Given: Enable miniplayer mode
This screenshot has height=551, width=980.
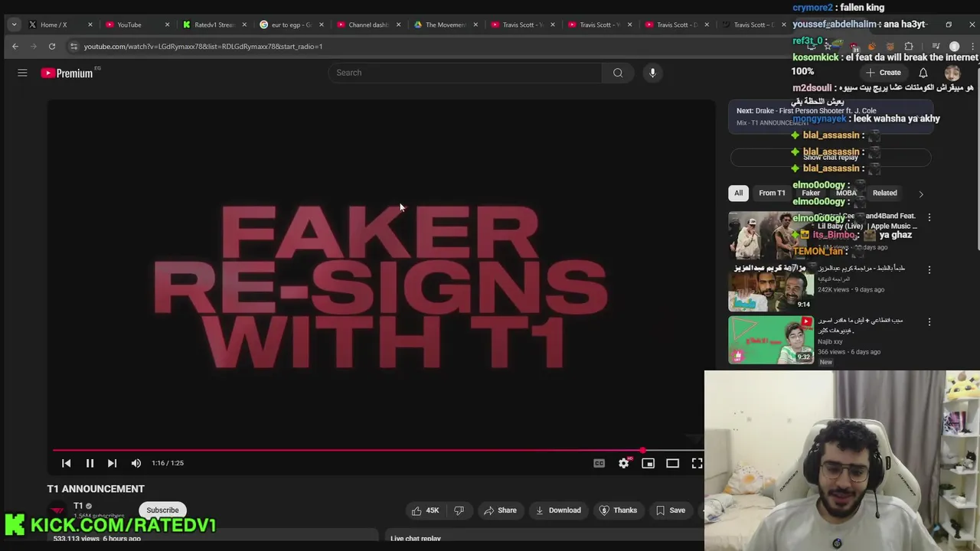Looking at the screenshot, I should coord(648,463).
